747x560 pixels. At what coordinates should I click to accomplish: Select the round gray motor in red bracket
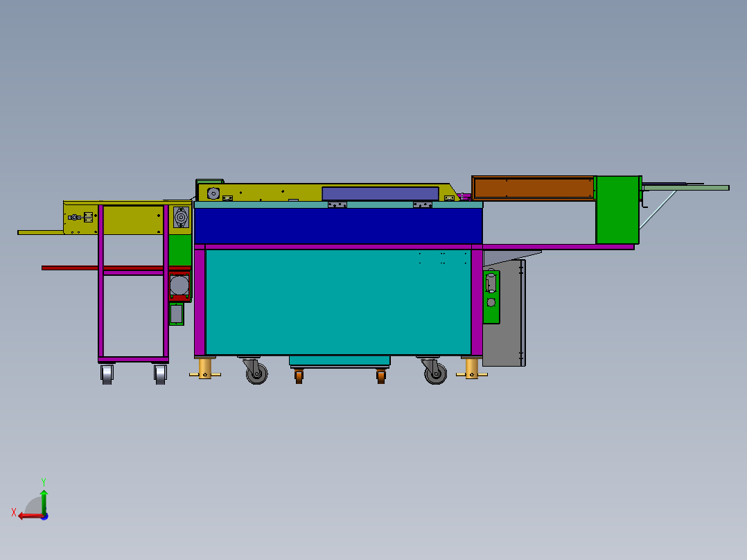179,286
